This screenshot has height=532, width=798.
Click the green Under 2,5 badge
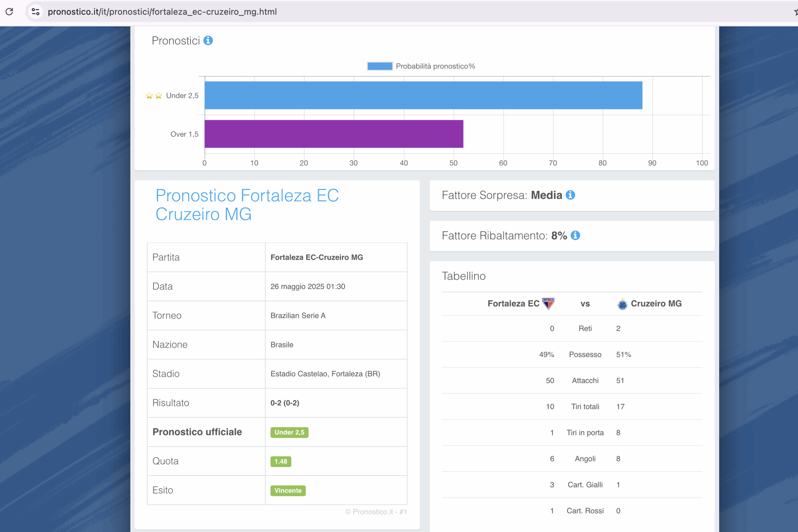tap(289, 432)
